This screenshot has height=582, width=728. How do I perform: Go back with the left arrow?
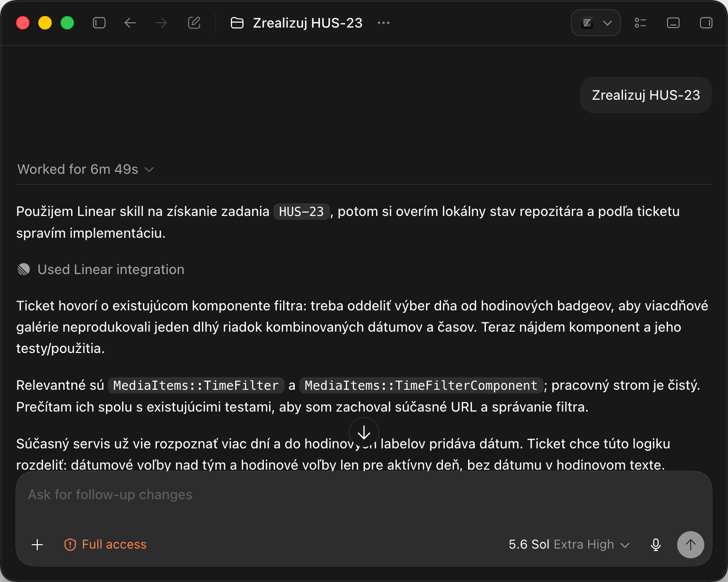(130, 23)
